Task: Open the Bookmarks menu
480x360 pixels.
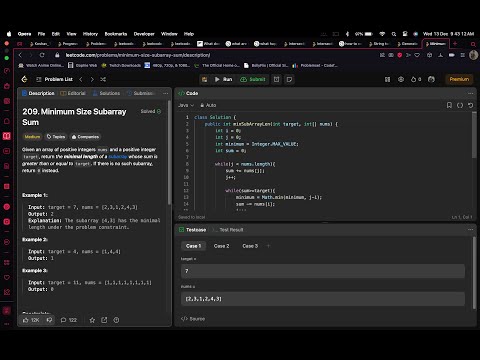Action: coord(116,34)
